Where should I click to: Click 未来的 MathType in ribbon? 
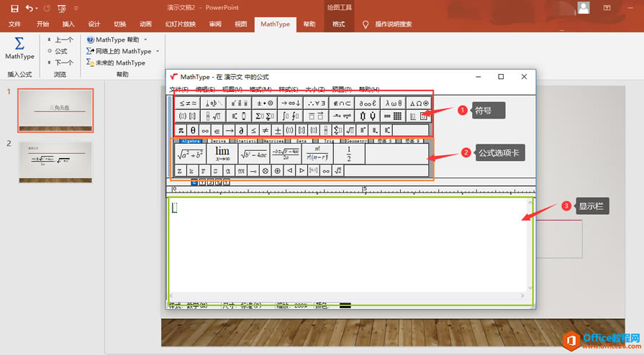115,63
